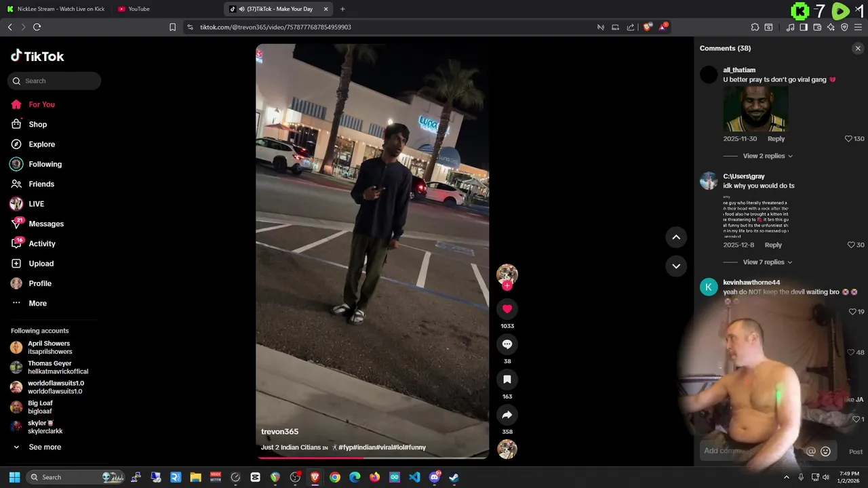
Task: Open Discord from the taskbar
Action: coord(435,477)
